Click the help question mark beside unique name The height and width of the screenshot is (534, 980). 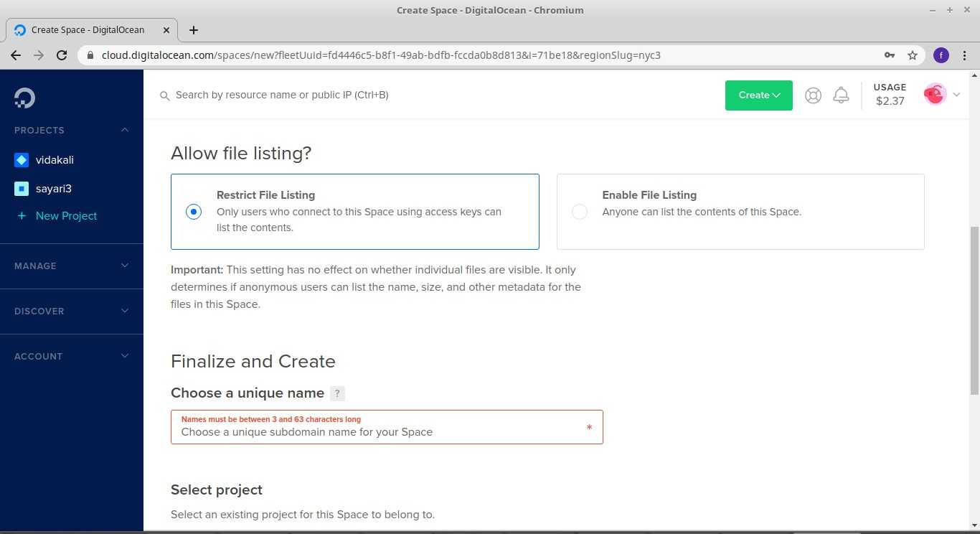pos(337,393)
